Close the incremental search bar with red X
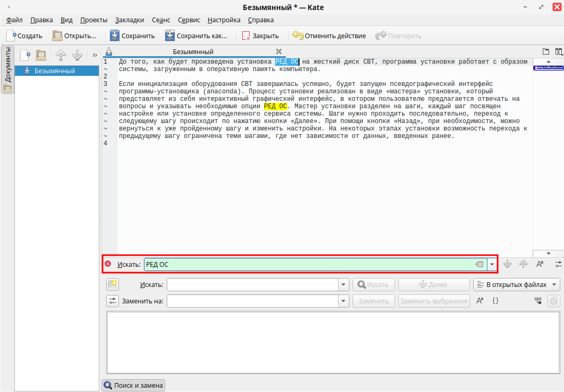The width and height of the screenshot is (564, 392). click(x=108, y=264)
